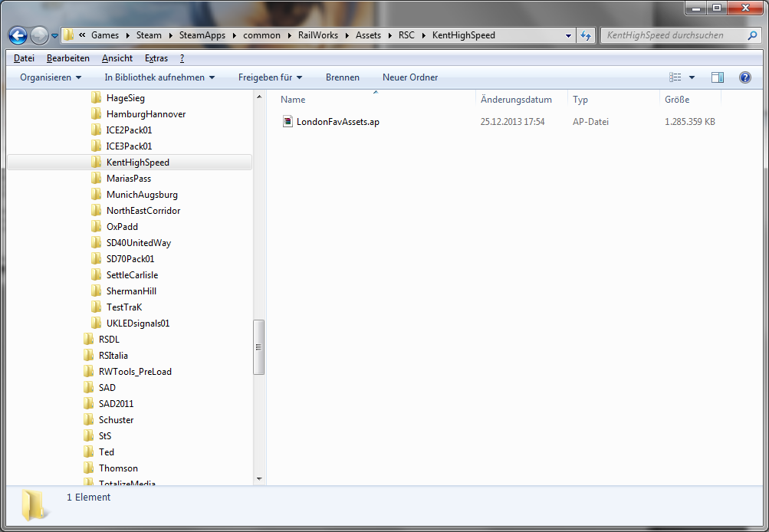Open the recent locations dropdown arrow

pyautogui.click(x=54, y=36)
